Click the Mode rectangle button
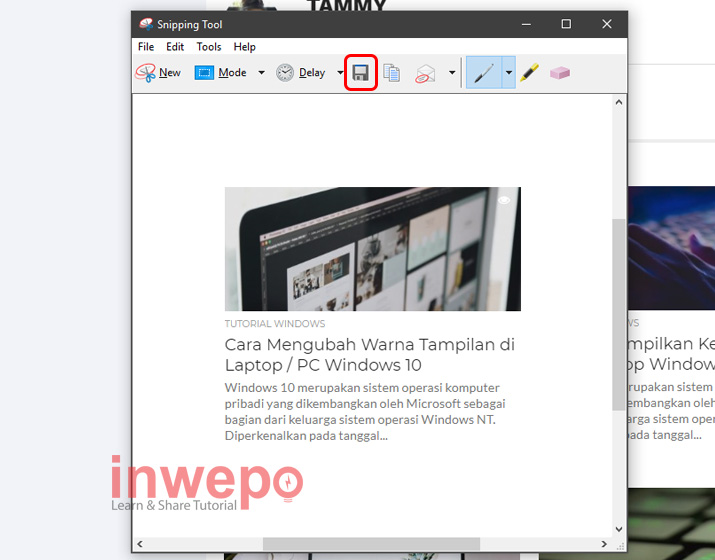The image size is (715, 560). tap(221, 73)
